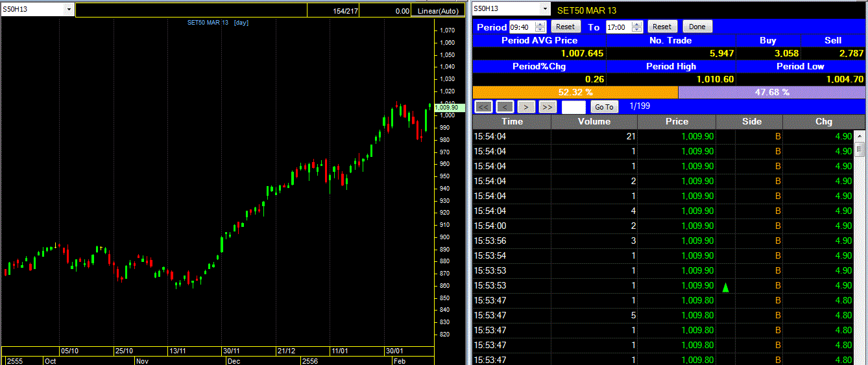Click the page indicator 1/199
The height and width of the screenshot is (365, 868).
[640, 106]
